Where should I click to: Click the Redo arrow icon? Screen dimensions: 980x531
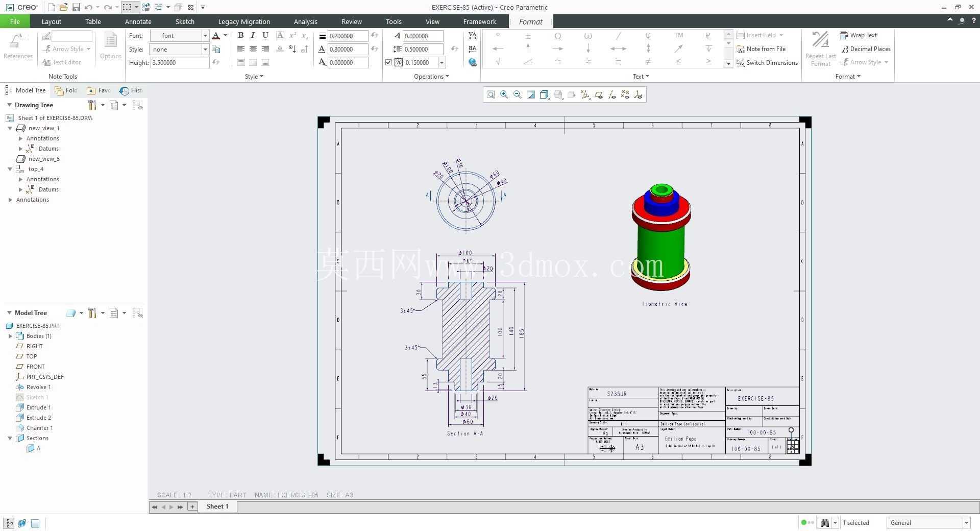[x=108, y=7]
